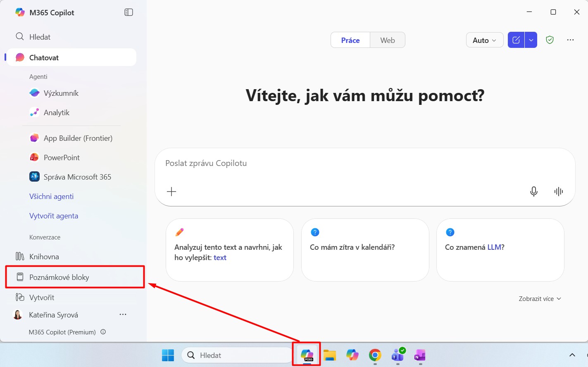Show hidden system tray icons
The image size is (588, 367).
pyautogui.click(x=572, y=355)
